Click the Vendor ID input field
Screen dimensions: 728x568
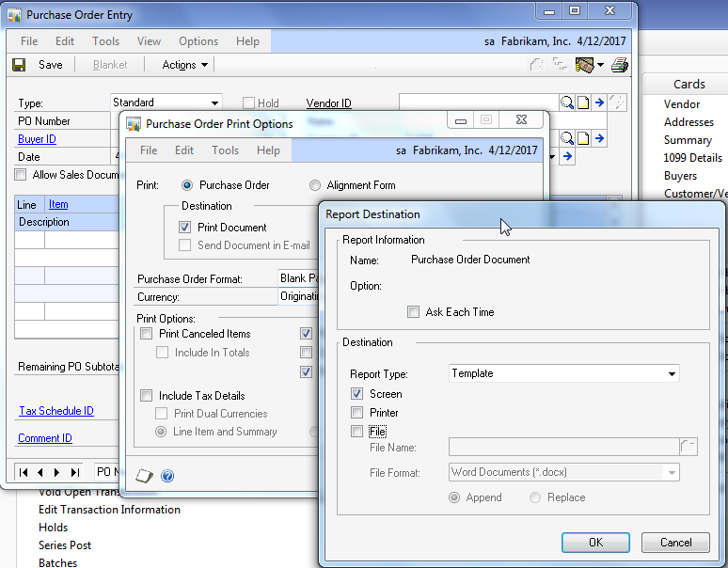tap(478, 103)
